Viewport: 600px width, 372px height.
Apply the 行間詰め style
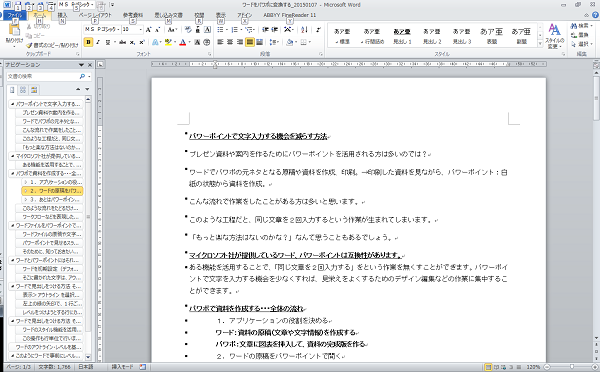(x=372, y=36)
